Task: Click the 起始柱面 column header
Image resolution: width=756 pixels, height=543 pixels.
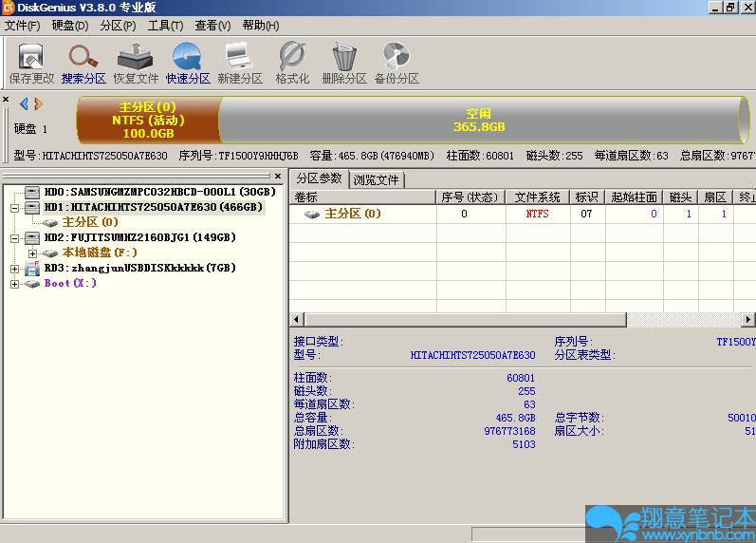Action: 634,197
